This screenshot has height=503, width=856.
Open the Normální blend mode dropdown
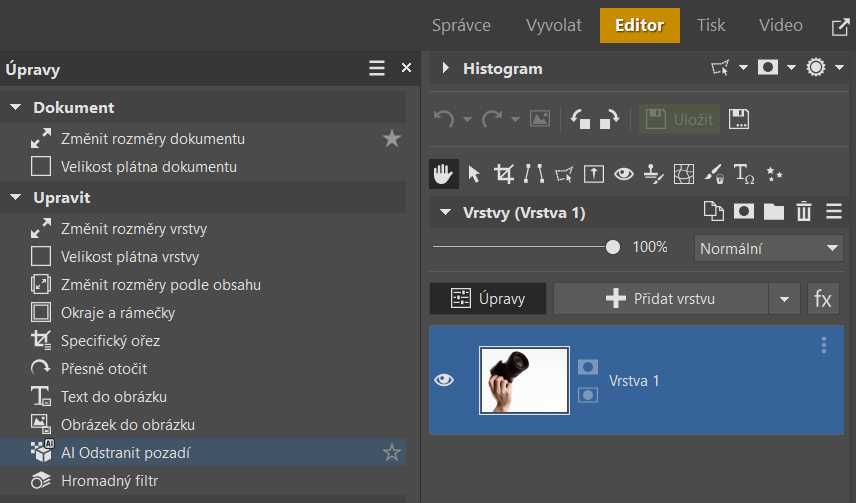pos(769,248)
